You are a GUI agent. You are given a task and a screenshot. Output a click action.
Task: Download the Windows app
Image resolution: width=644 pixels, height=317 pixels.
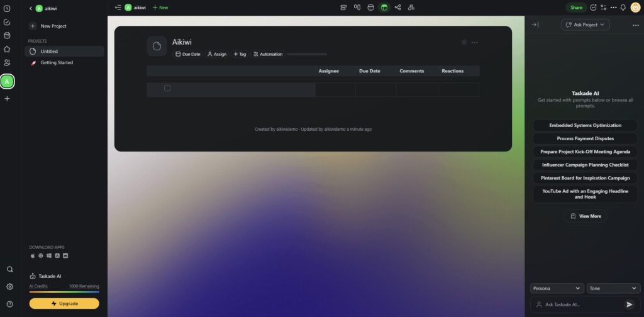pyautogui.click(x=49, y=255)
